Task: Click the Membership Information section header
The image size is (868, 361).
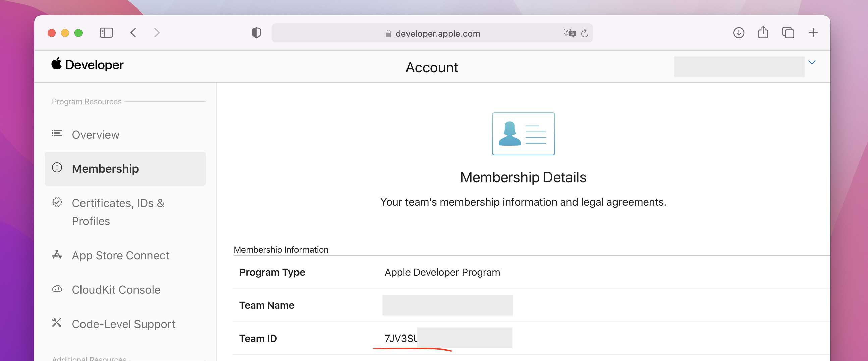Action: [x=281, y=249]
